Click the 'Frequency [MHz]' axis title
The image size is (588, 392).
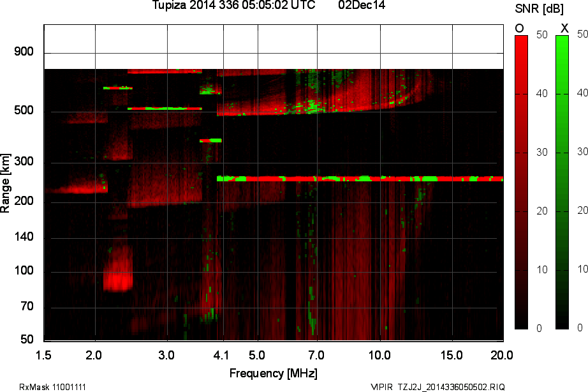click(274, 373)
